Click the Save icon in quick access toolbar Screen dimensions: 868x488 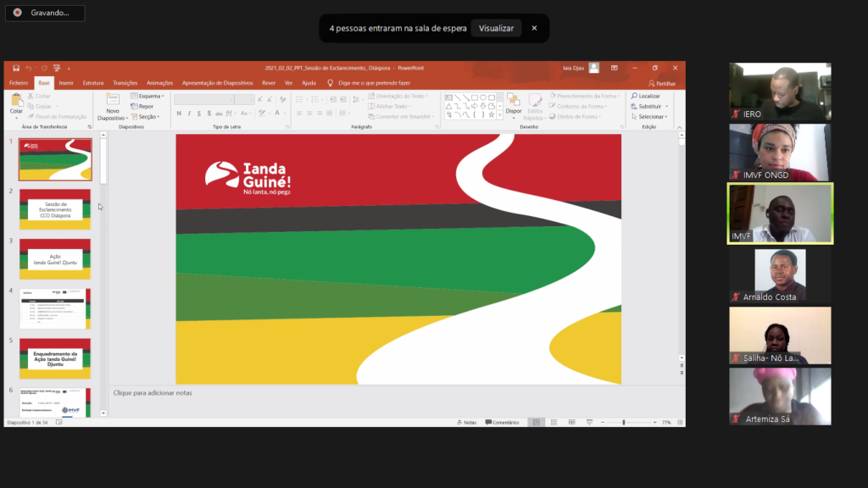point(15,68)
